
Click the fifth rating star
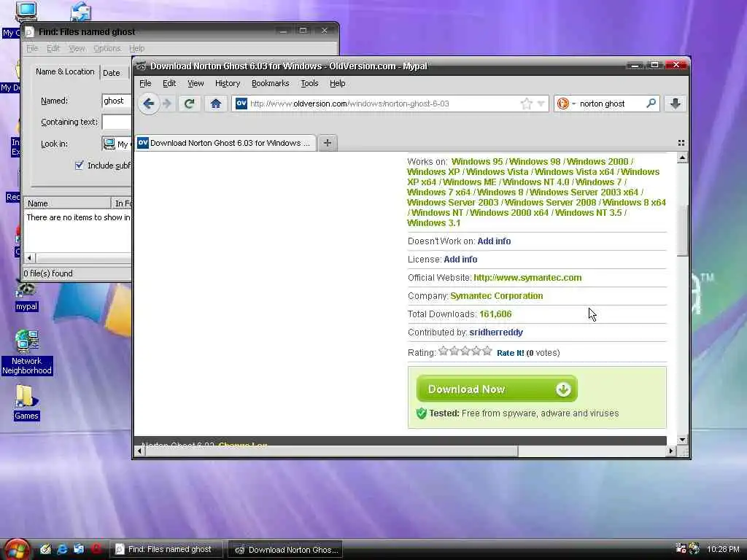click(x=487, y=351)
